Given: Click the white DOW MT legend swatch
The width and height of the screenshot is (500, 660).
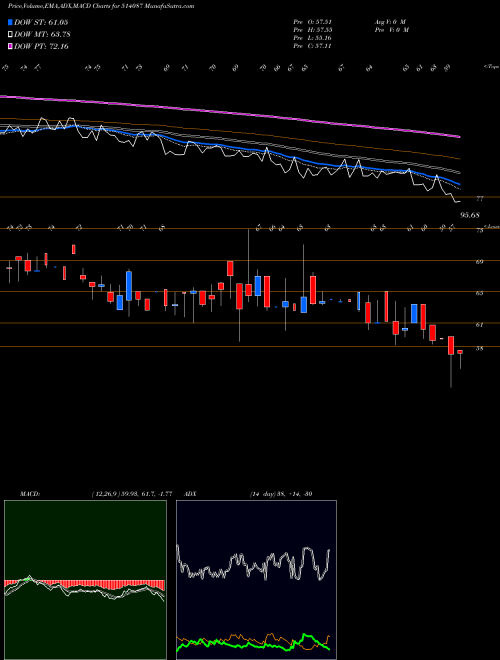Looking at the screenshot, I should click(11, 35).
